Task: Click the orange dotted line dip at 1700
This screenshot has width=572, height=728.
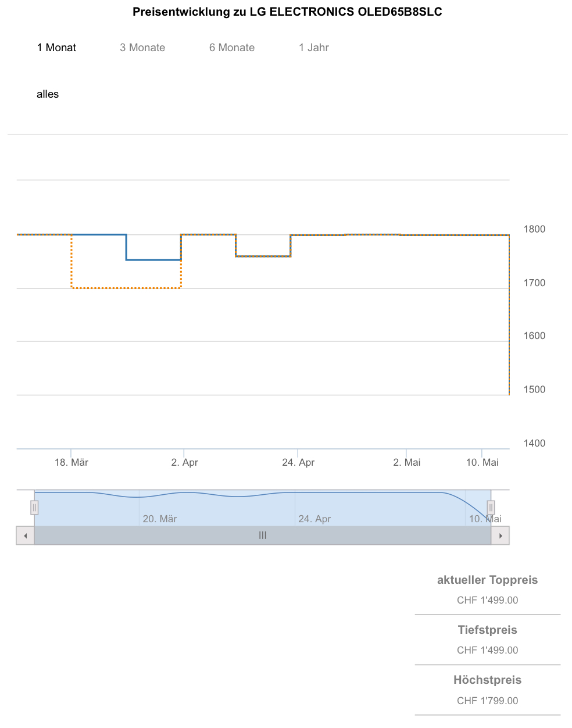Action: point(126,288)
